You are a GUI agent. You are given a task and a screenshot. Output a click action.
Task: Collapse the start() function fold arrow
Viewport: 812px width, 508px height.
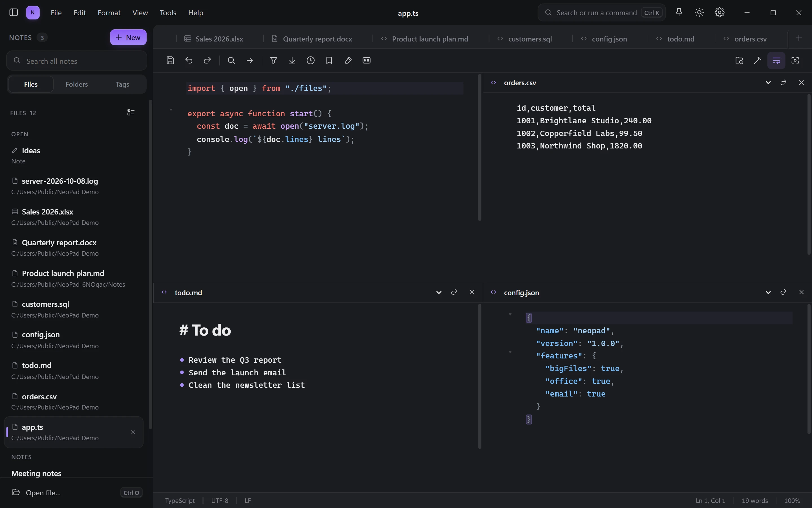(171, 110)
